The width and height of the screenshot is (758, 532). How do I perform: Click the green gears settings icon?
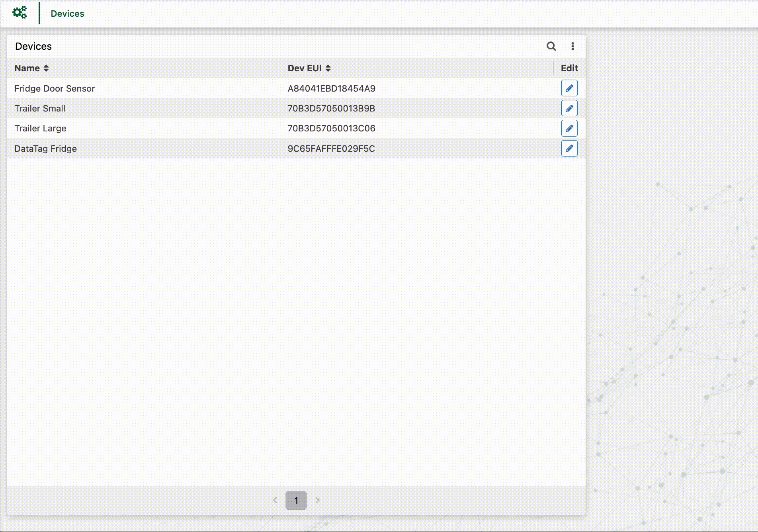coord(20,13)
